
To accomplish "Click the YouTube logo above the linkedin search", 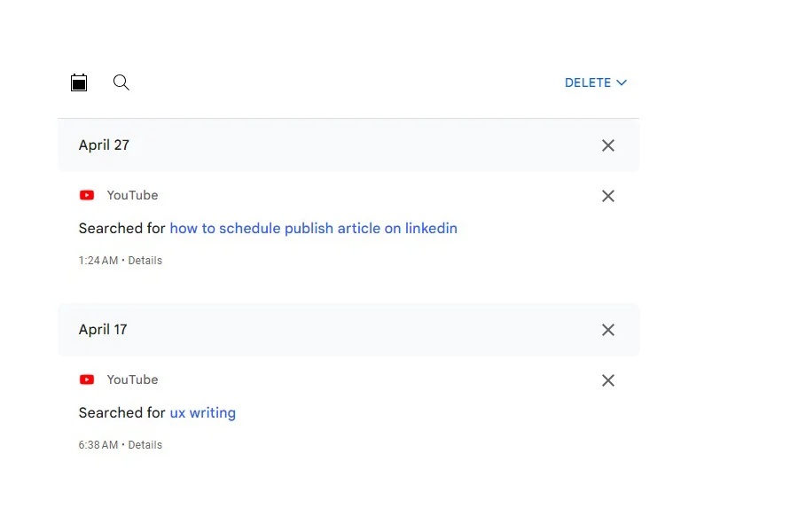I will [87, 195].
